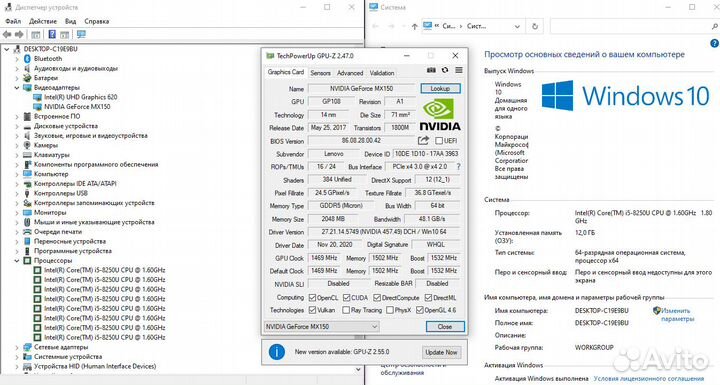Image resolution: width=720 pixels, height=385 pixels.
Task: Click the up arrow in System window
Action: 414,26
